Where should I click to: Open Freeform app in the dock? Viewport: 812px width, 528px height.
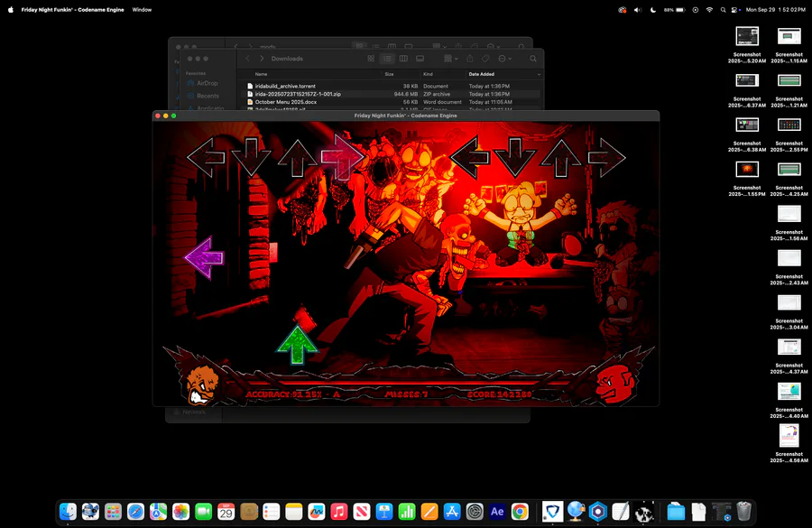pyautogui.click(x=317, y=512)
